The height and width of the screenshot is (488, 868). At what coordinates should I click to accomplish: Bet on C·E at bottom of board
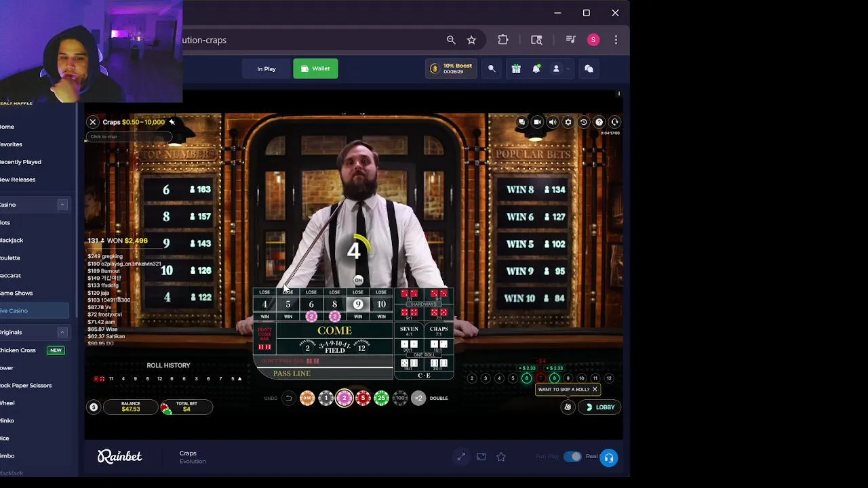point(424,375)
